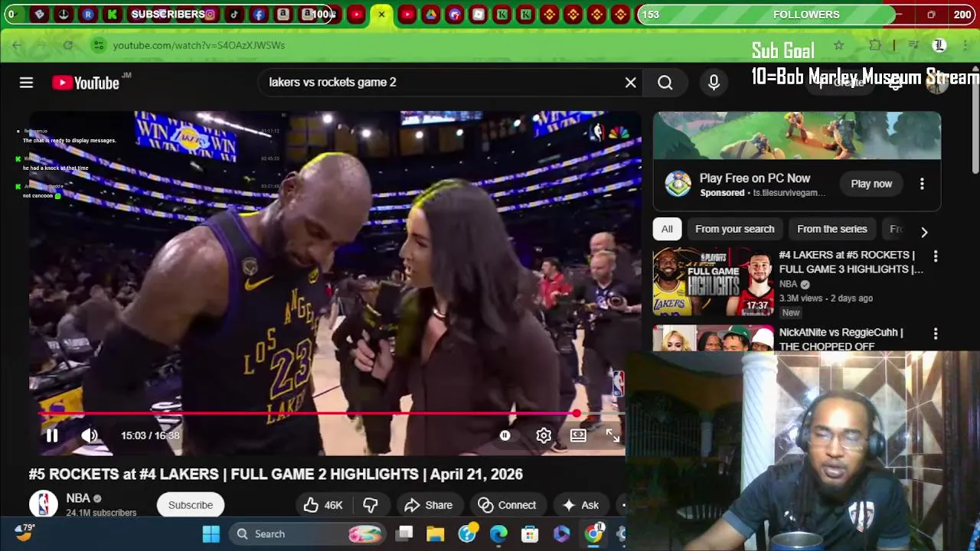
Task: Pause the video playback
Action: pos(52,435)
